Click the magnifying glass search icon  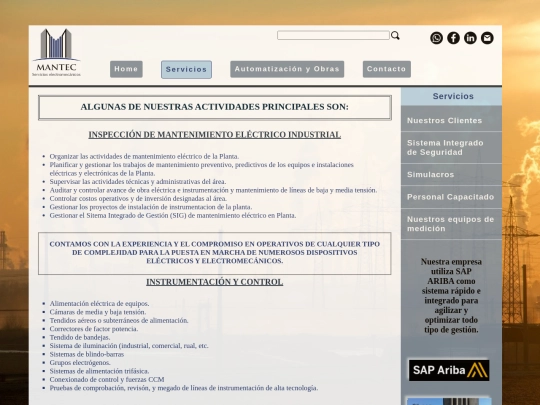pyautogui.click(x=395, y=35)
